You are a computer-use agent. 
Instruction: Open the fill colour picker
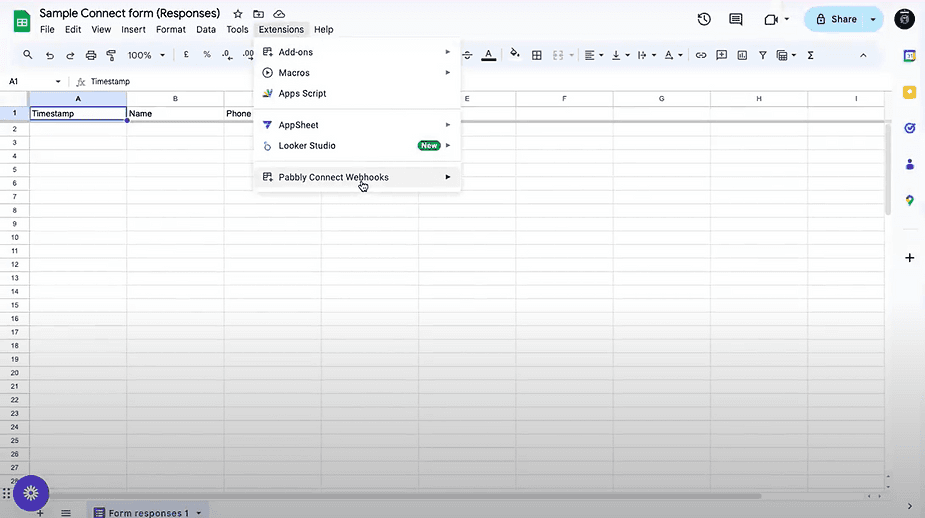515,54
